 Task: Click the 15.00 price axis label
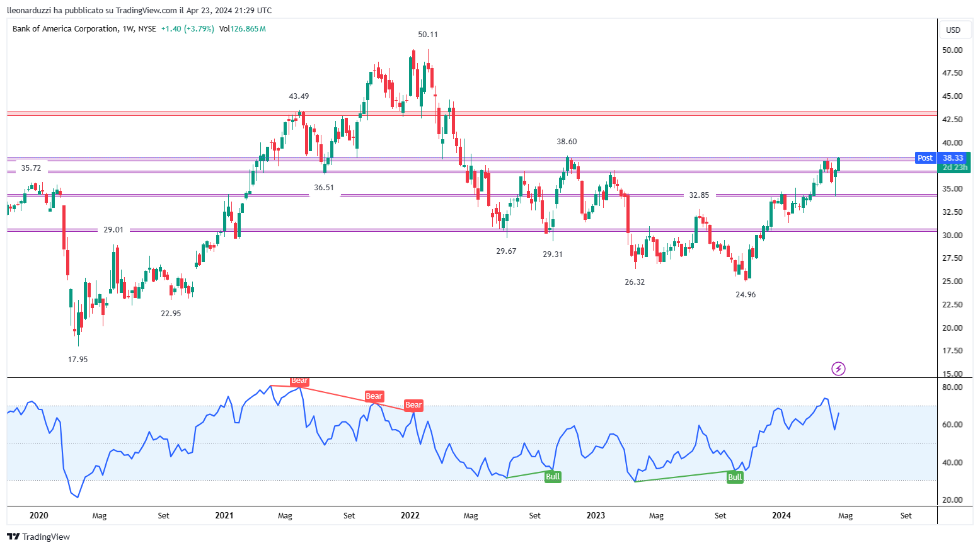(x=952, y=374)
